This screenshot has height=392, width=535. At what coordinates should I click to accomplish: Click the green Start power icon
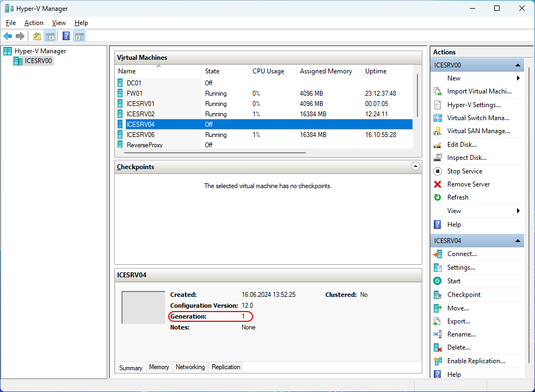tap(438, 281)
